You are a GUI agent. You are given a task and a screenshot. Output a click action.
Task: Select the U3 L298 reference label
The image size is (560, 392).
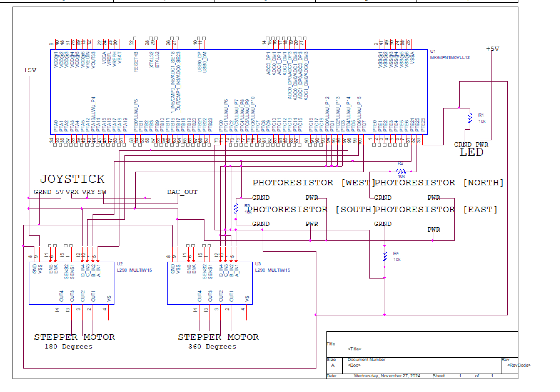(272, 267)
